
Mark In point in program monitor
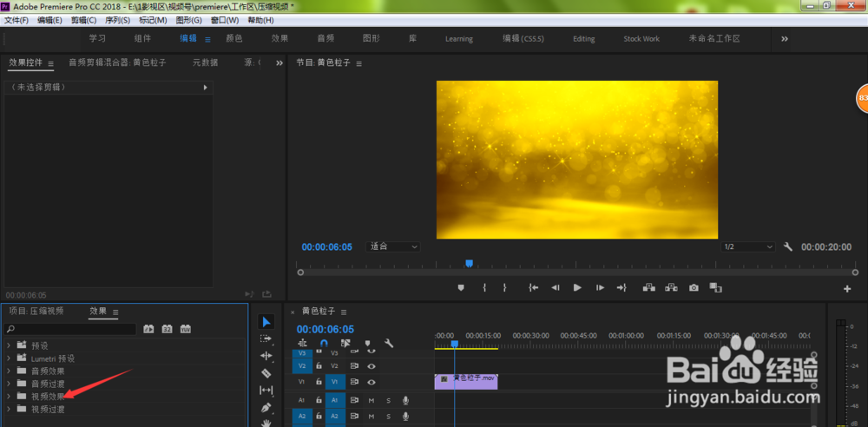[x=484, y=287]
